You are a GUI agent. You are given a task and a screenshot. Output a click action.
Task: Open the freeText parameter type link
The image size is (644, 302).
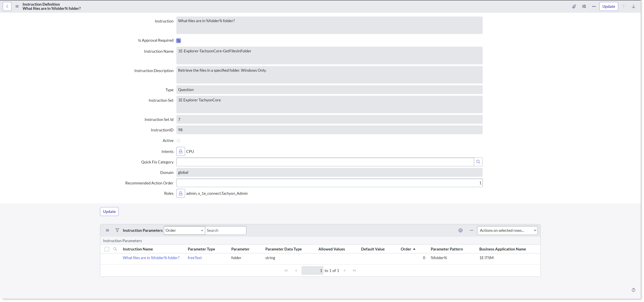[195, 258]
